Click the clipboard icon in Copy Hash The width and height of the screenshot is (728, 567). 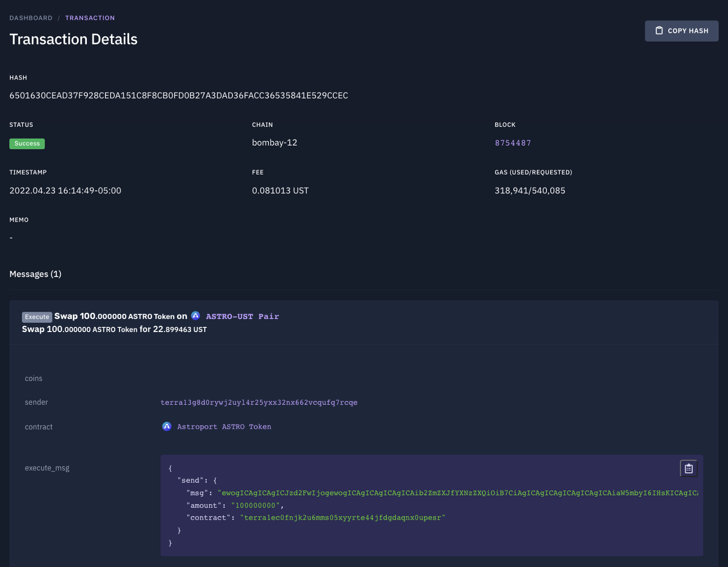pos(659,31)
